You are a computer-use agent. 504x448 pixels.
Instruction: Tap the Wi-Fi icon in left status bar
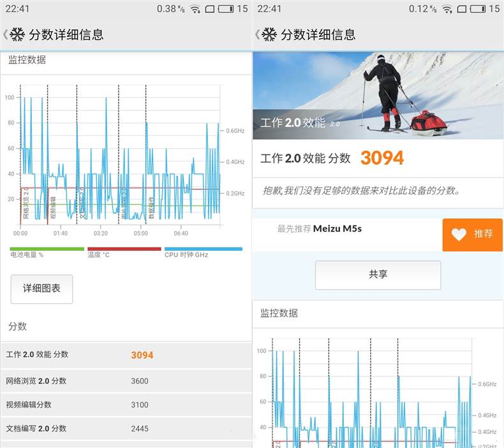tap(195, 9)
